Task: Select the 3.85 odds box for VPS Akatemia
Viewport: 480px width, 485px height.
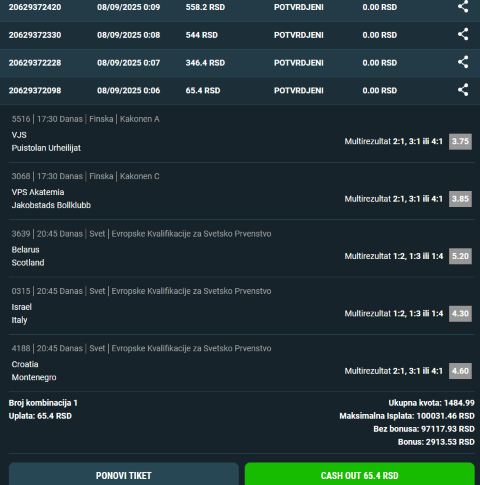Action: (460, 199)
